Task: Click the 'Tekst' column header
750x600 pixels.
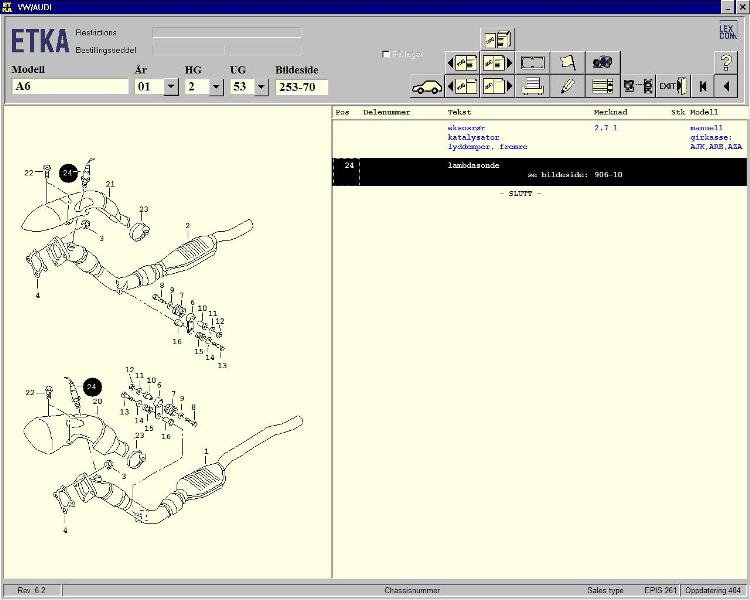Action: (x=459, y=113)
